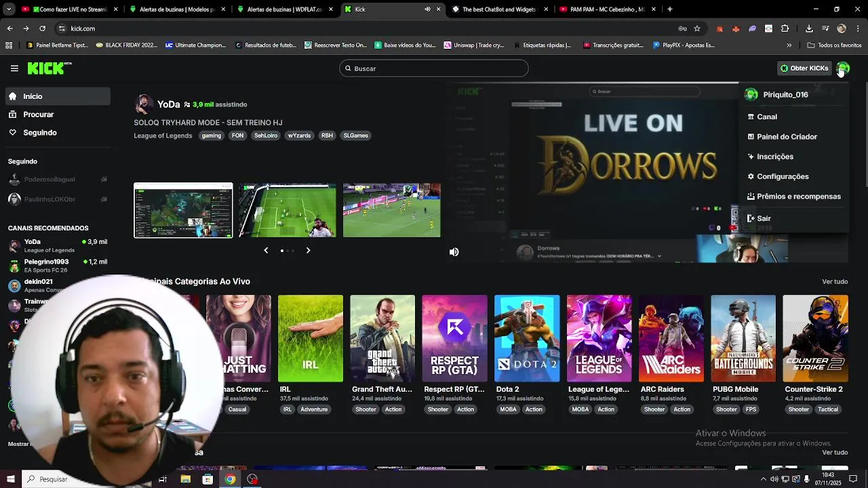Open the Counter-Strike 2 category card
This screenshot has width=868, height=488.
tap(815, 338)
